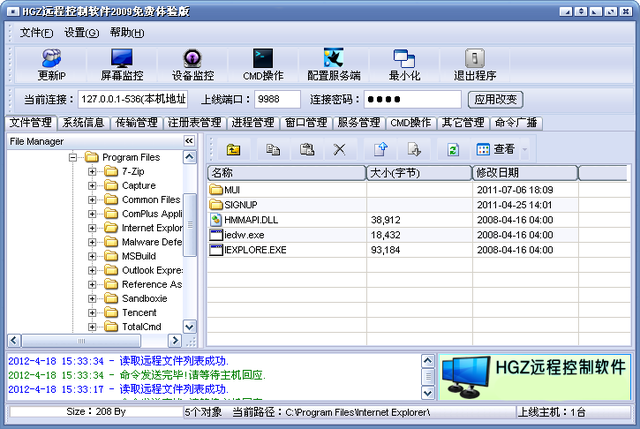Open the 查看 view mode button
This screenshot has width=640, height=429.
(495, 149)
